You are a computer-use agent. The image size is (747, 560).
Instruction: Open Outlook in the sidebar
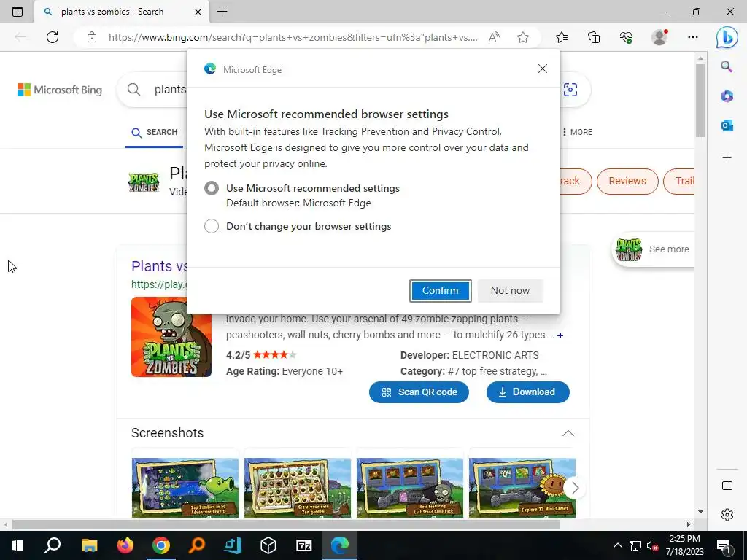(x=727, y=125)
